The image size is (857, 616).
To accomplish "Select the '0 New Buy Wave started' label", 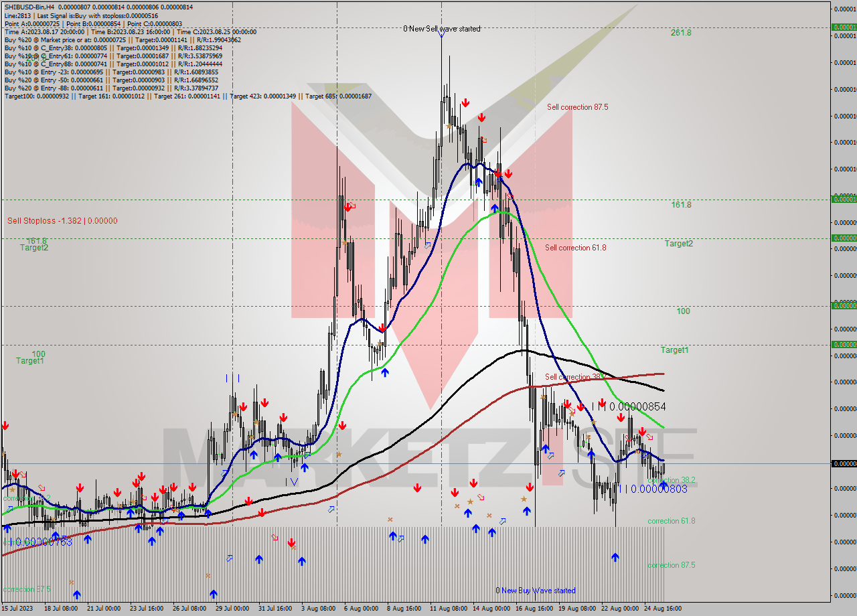I will tap(535, 591).
